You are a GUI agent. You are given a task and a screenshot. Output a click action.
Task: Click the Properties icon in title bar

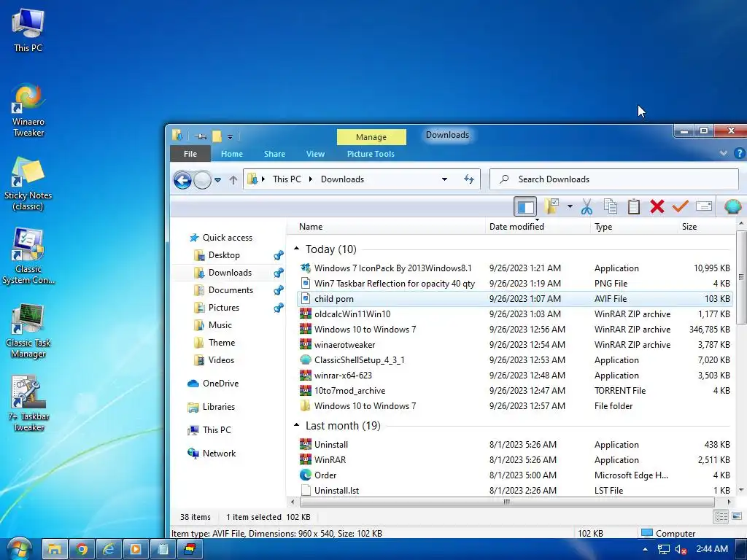click(x=200, y=136)
